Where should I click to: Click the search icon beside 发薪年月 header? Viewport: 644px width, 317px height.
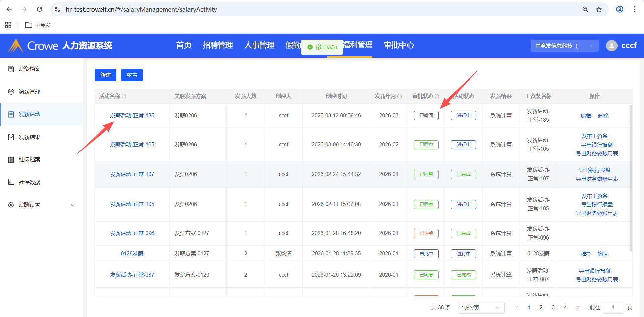(x=400, y=96)
